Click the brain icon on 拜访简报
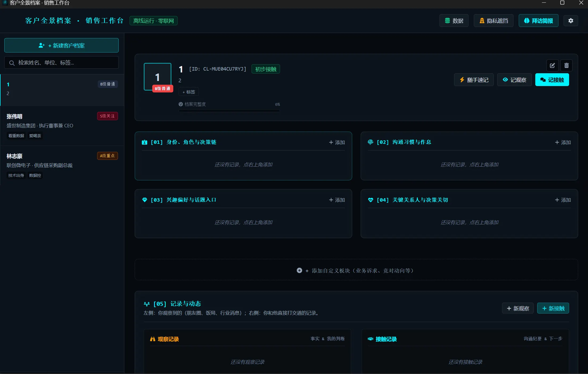588x374 pixels. coord(527,21)
